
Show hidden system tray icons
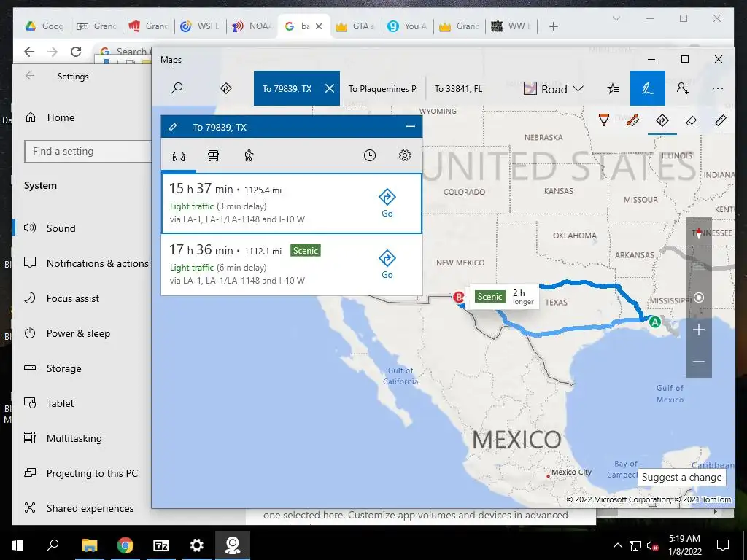coord(617,545)
